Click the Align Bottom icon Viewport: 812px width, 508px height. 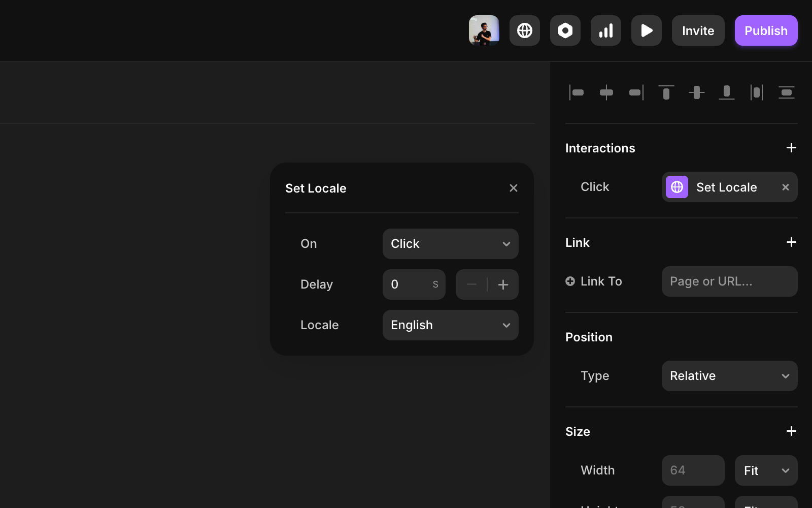726,92
